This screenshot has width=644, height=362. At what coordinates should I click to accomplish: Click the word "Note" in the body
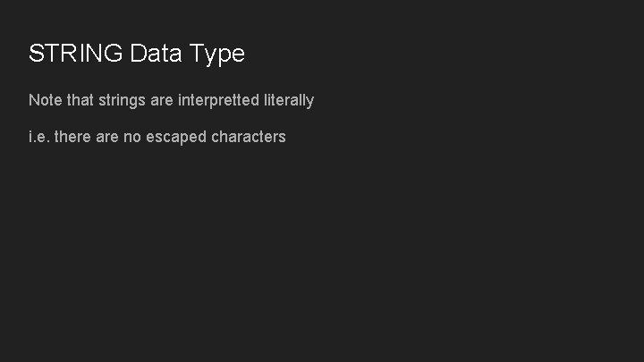pos(46,100)
